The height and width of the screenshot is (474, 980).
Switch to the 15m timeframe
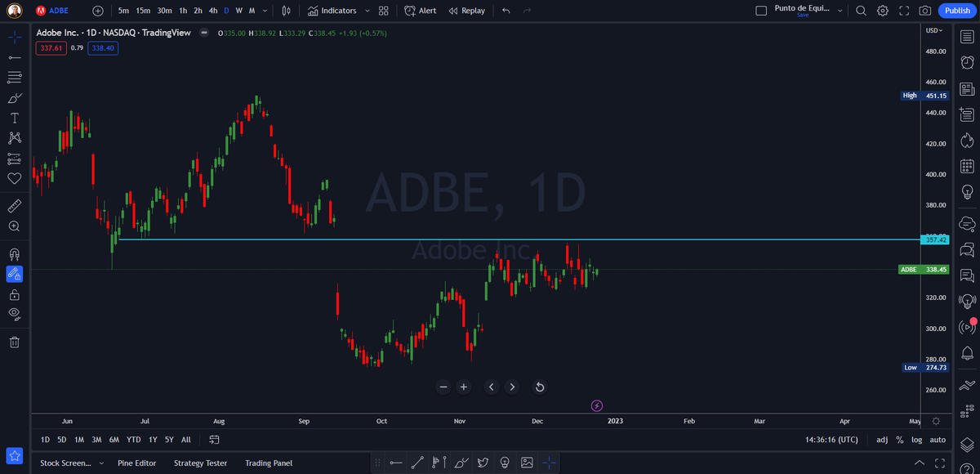(x=143, y=11)
